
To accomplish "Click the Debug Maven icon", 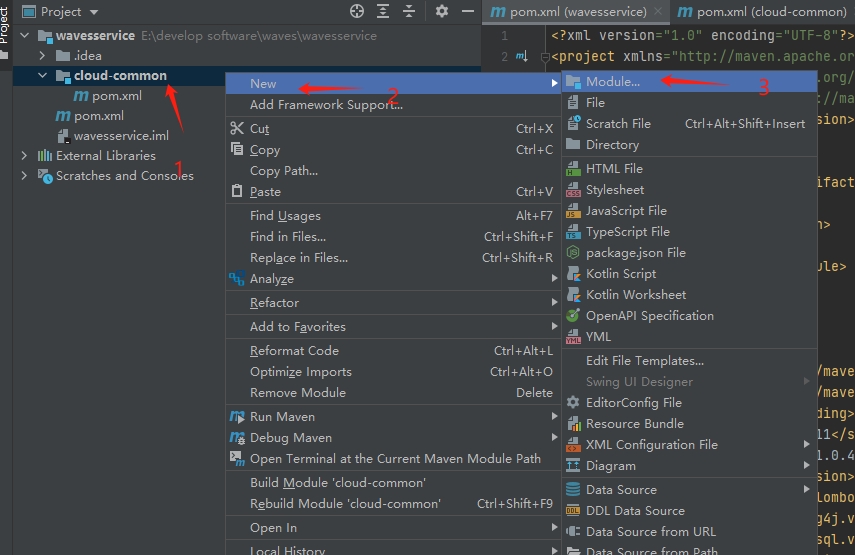I will coord(237,437).
